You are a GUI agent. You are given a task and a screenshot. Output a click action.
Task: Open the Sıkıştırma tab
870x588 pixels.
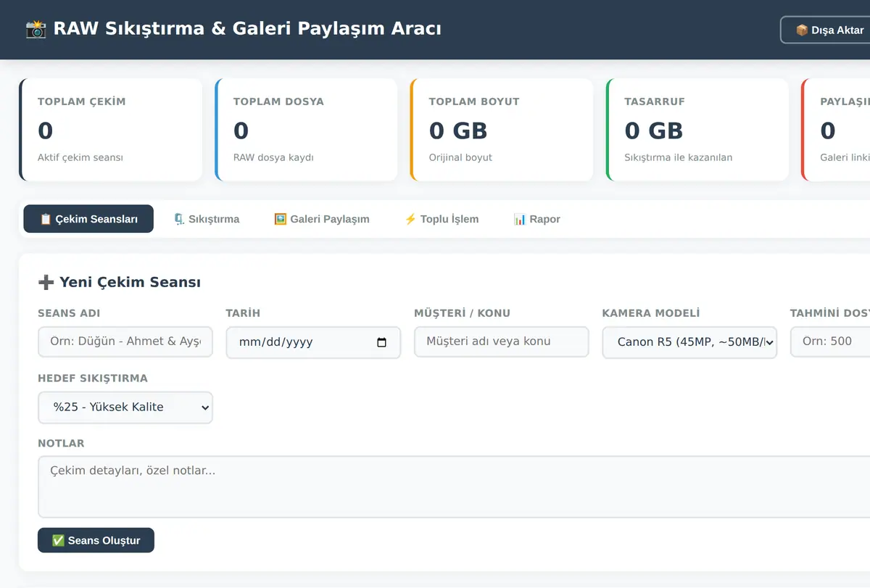tap(207, 219)
